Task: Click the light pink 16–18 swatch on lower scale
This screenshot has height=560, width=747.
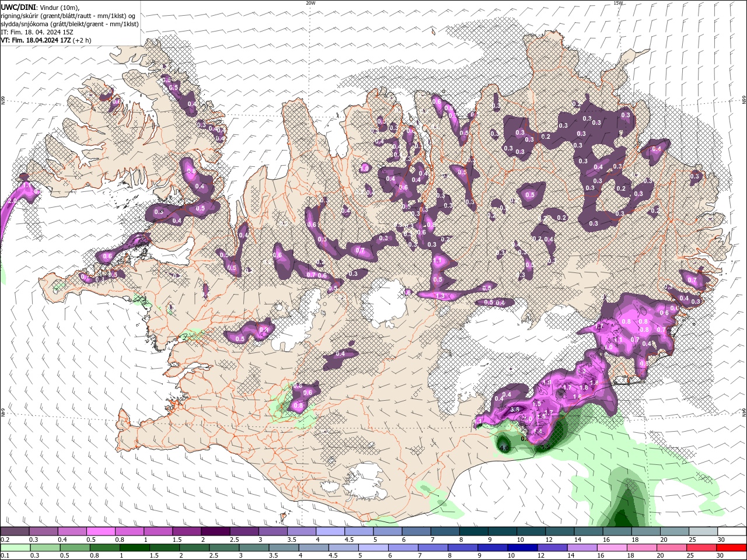Action: tap(612, 548)
